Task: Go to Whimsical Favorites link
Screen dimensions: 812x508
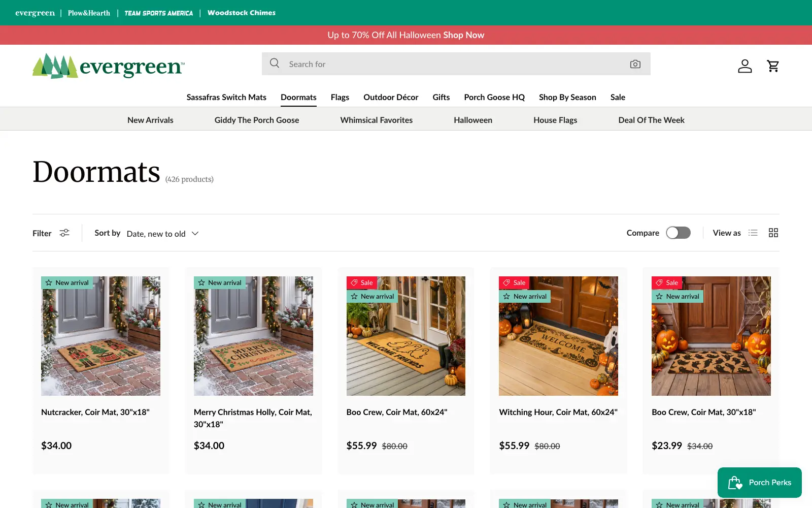Action: click(377, 120)
